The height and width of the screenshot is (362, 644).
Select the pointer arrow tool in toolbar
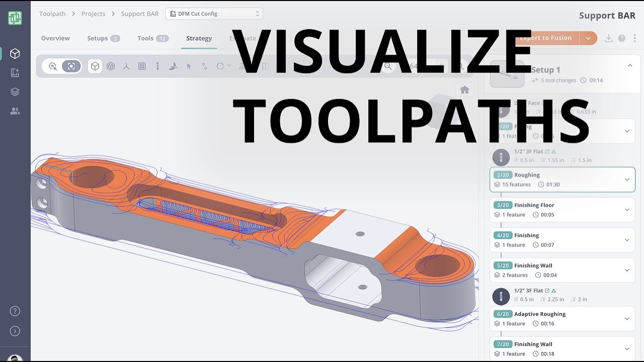(189, 66)
